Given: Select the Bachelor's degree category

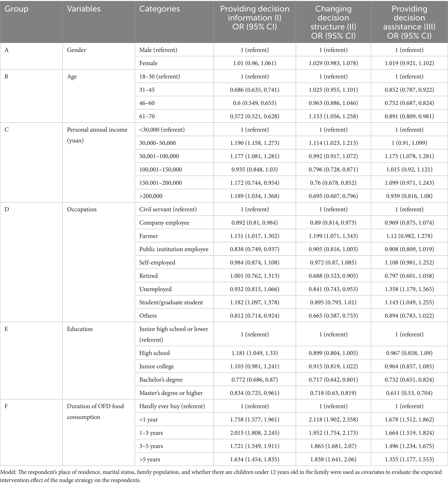Looking at the screenshot, I should pos(161,380).
